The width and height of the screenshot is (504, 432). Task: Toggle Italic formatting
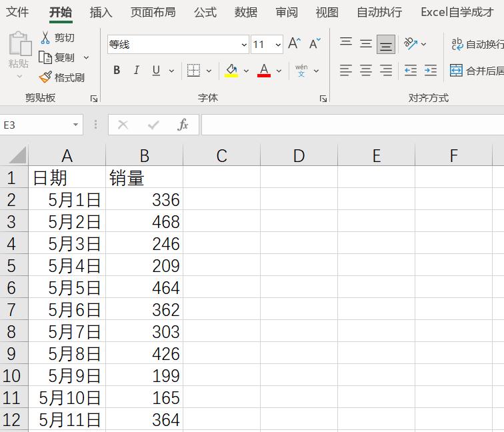[136, 70]
